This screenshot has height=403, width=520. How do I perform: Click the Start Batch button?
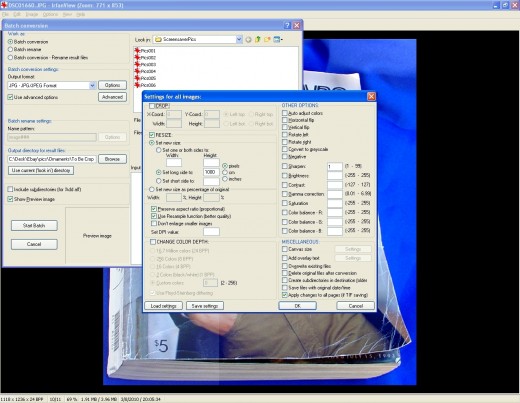[34, 226]
